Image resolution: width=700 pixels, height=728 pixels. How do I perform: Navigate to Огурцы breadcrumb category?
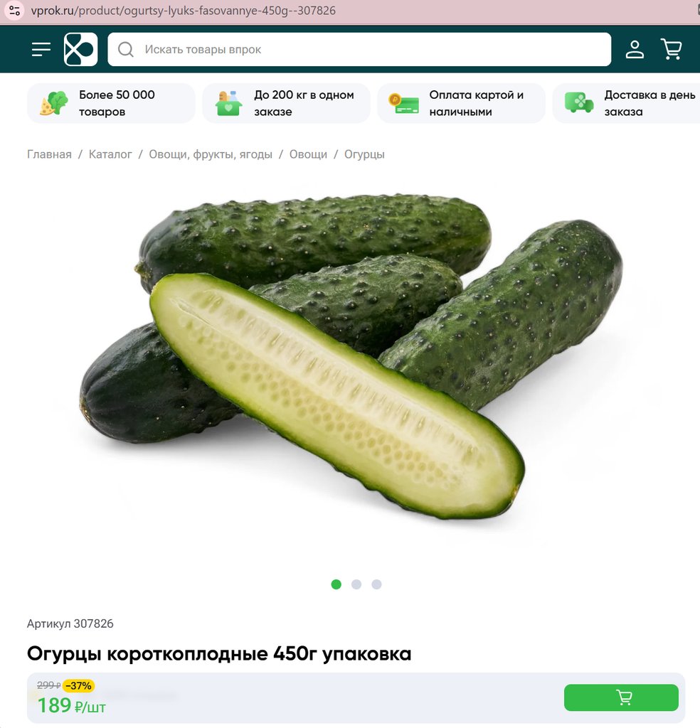pyautogui.click(x=364, y=154)
